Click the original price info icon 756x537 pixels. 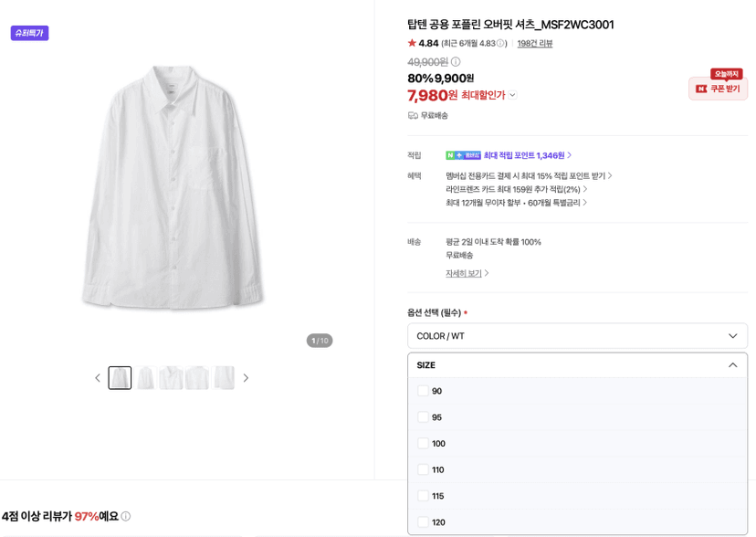[456, 62]
